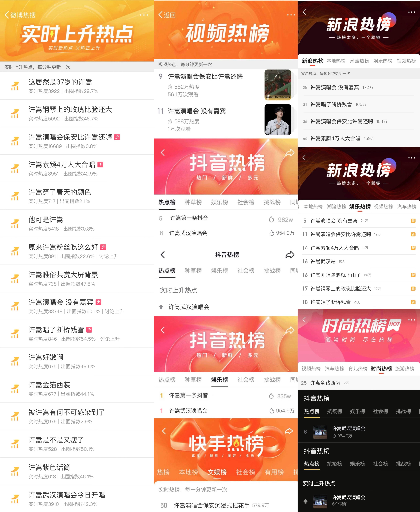
Task: Tap red trend badge after 原来许嵩粉丝吃这么好
Action: [103, 247]
